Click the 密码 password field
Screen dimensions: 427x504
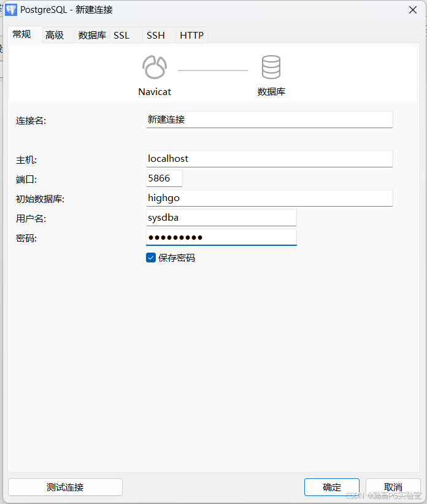(x=221, y=237)
